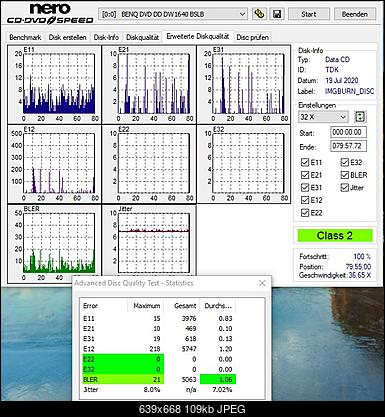The image size is (385, 417).
Task: Click the Start button
Action: [x=309, y=14]
